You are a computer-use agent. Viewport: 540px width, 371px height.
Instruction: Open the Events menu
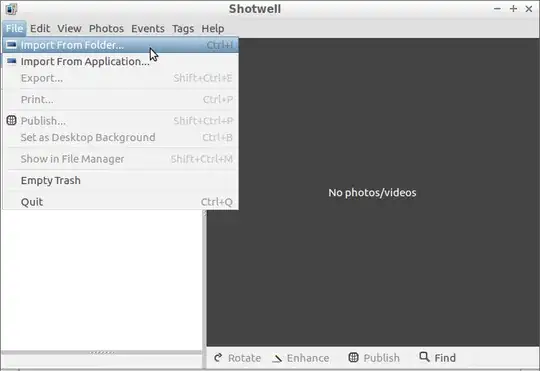[x=148, y=29]
